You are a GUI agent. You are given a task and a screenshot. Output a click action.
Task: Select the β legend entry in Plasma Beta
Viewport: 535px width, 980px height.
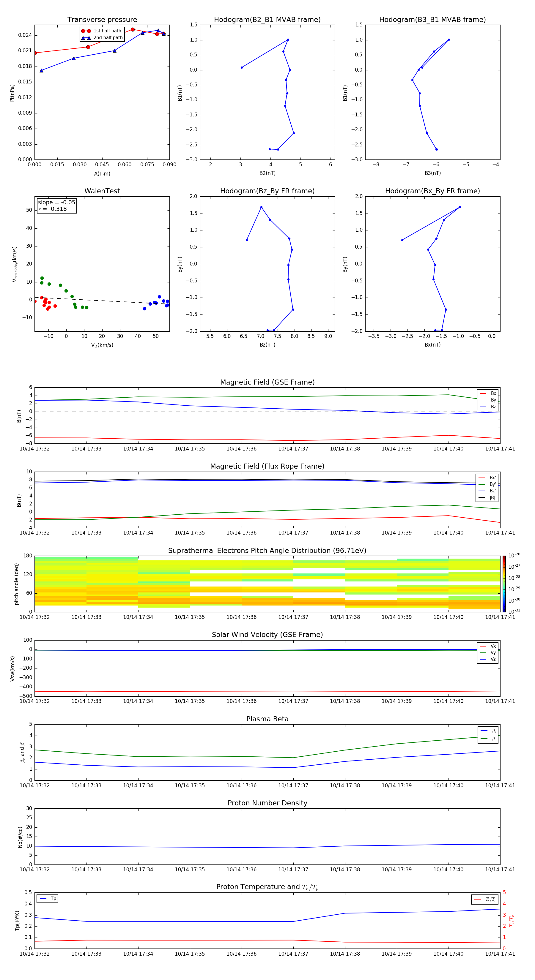pos(488,739)
